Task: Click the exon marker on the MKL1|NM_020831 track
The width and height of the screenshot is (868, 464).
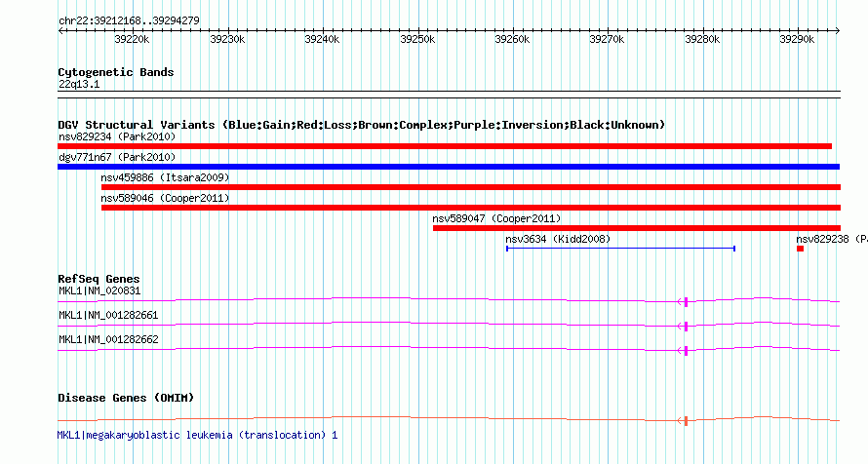Action: [686, 302]
